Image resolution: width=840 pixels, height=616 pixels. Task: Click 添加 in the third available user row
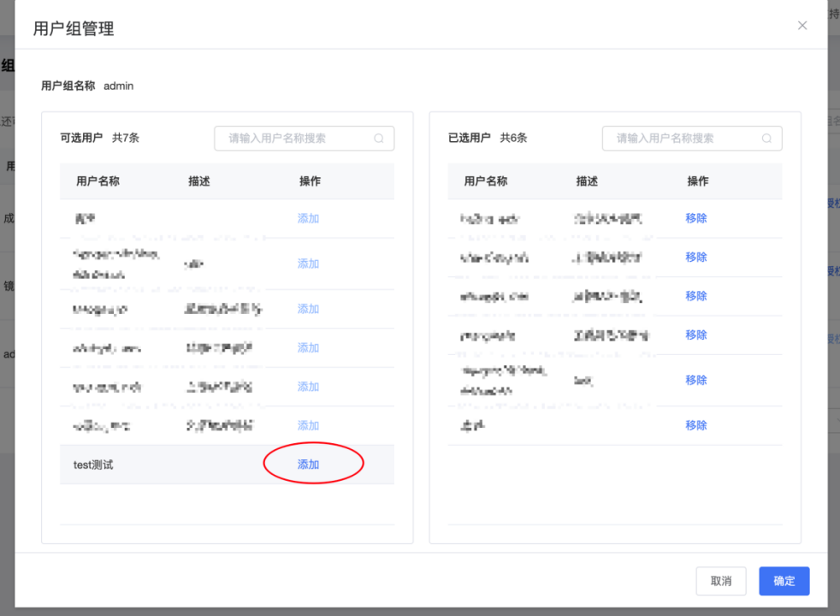click(308, 309)
